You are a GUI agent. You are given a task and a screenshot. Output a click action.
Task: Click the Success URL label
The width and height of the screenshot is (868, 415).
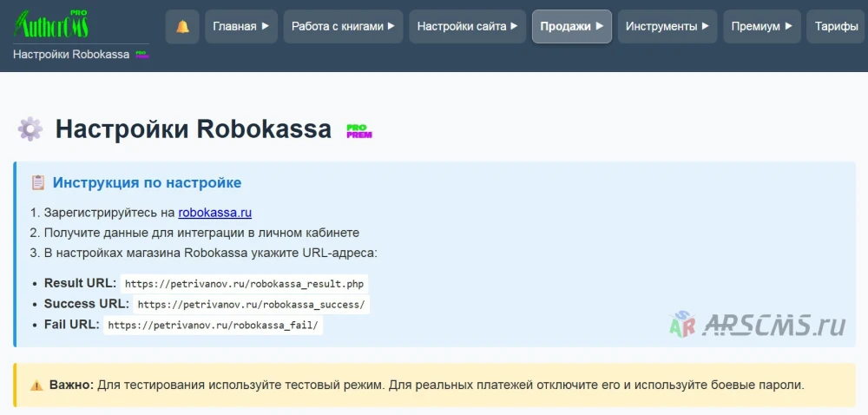coord(86,304)
